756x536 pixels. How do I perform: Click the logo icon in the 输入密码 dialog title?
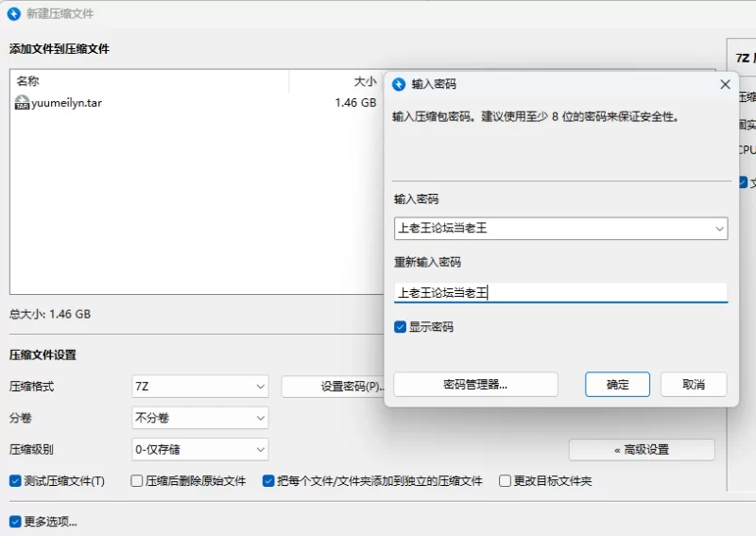coord(399,84)
